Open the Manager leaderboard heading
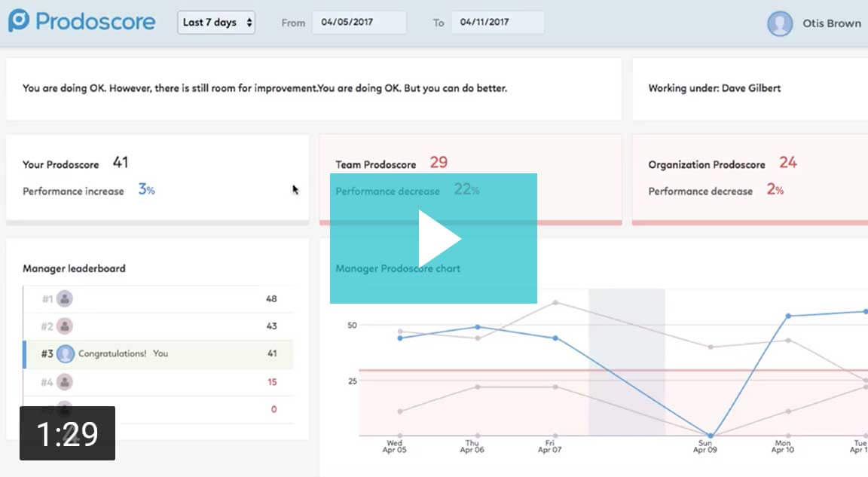This screenshot has height=477, width=868. [72, 268]
